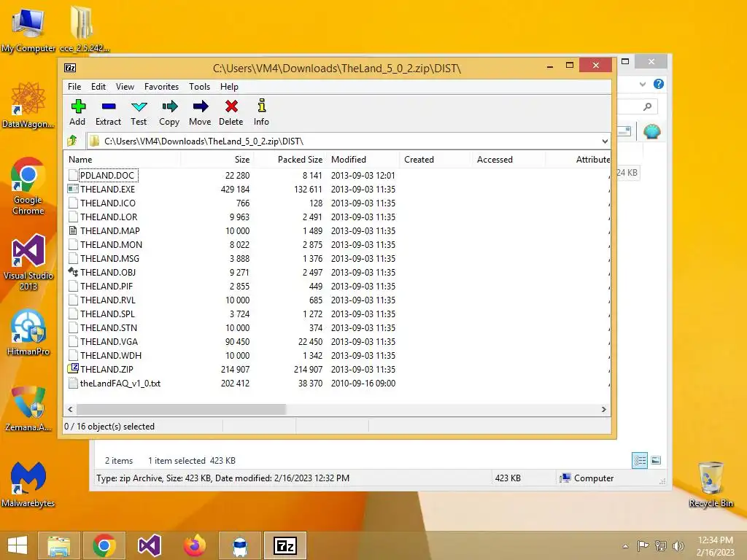Viewport: 747px width, 560px height.
Task: Click the Copy toolbar icon
Action: tap(169, 106)
